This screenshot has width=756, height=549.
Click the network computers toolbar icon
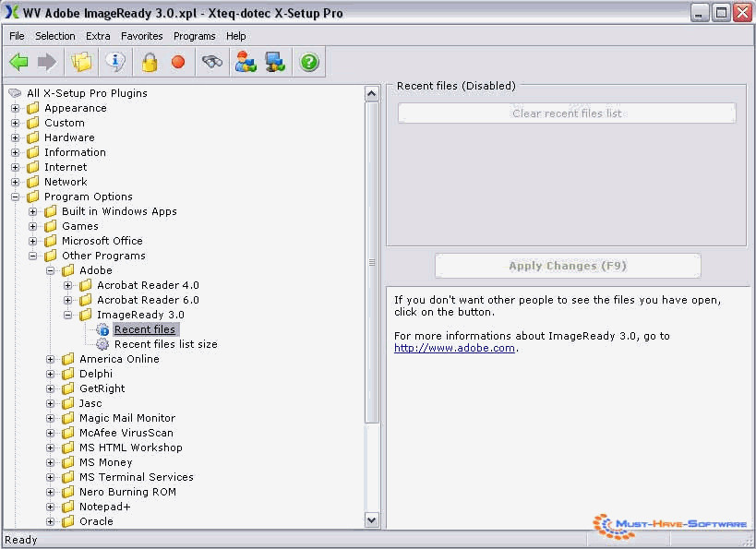275,62
